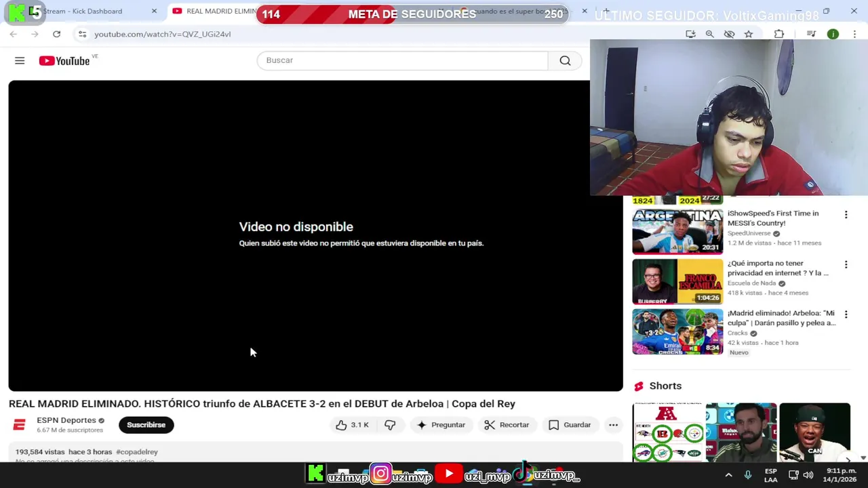Open the bearded man Short thumbnail
Screen dimensions: 868x488
click(x=741, y=432)
